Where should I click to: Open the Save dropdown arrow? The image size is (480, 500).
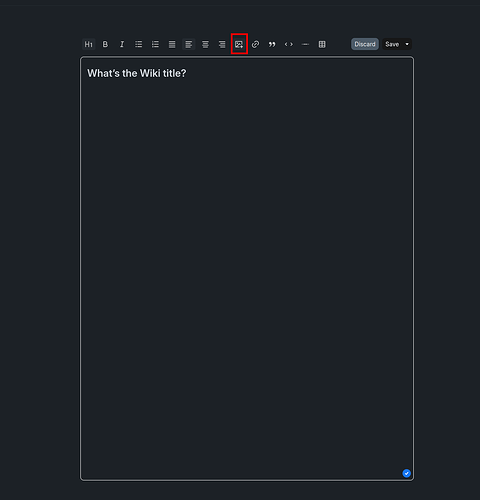[407, 44]
